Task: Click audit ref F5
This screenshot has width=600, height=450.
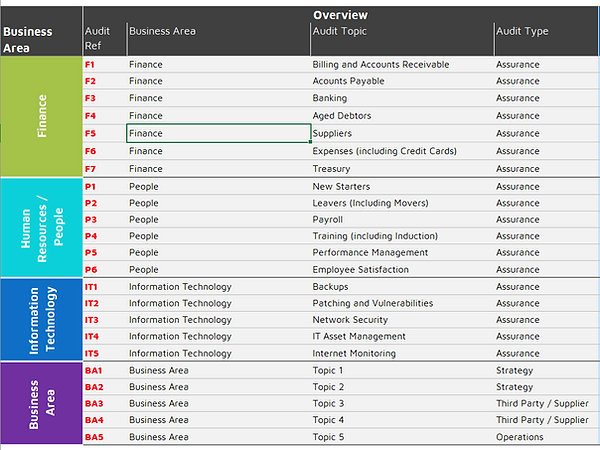Action: pyautogui.click(x=104, y=133)
